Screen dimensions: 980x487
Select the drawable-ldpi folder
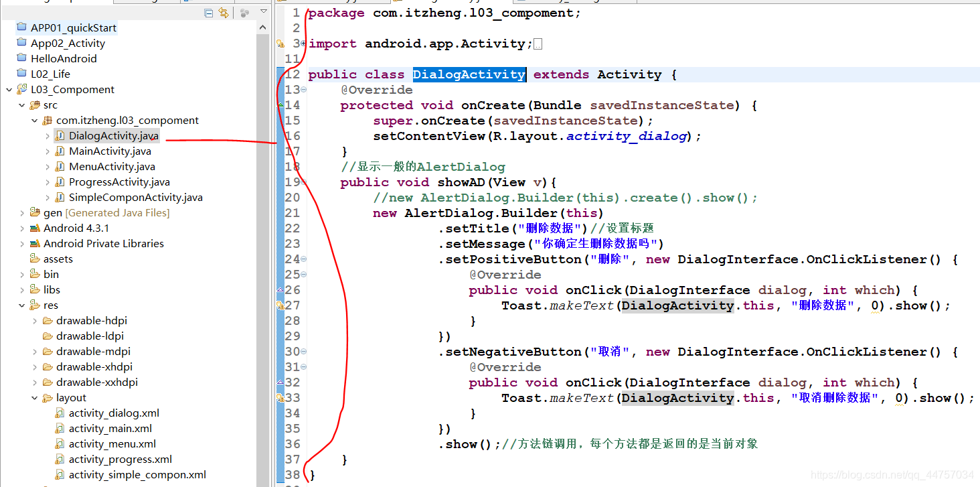click(x=90, y=336)
